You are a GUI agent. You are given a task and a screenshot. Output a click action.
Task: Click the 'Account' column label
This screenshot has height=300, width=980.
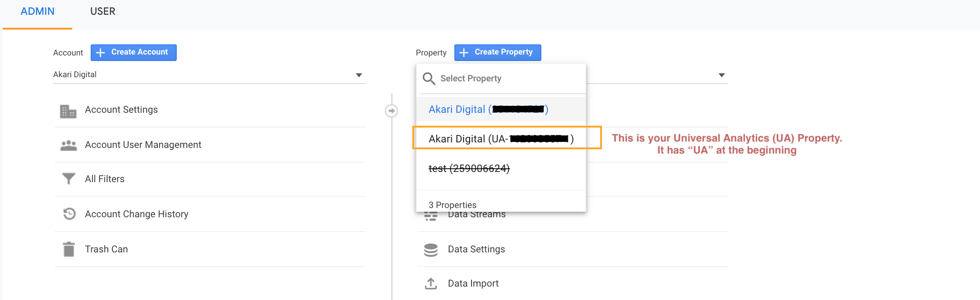coord(68,53)
